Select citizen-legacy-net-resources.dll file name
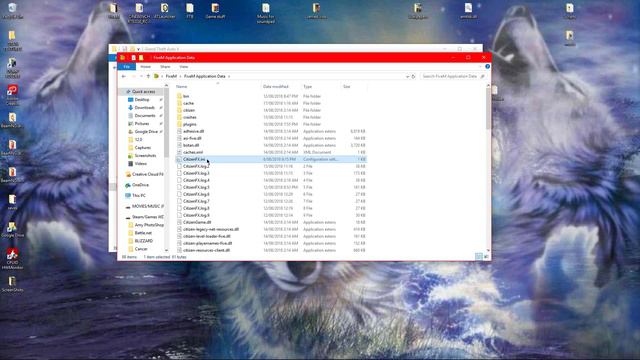Screen dimensions: 640x360 tap(211, 229)
